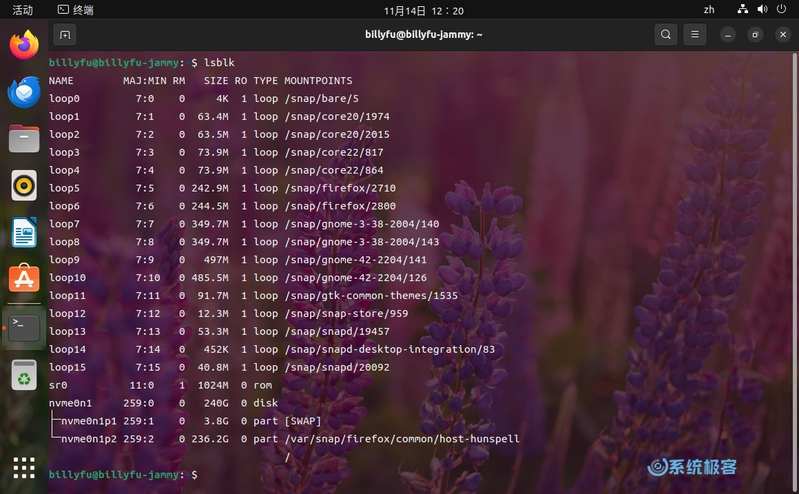Open the clock and calendar panel
This screenshot has width=799, height=494.
[423, 10]
